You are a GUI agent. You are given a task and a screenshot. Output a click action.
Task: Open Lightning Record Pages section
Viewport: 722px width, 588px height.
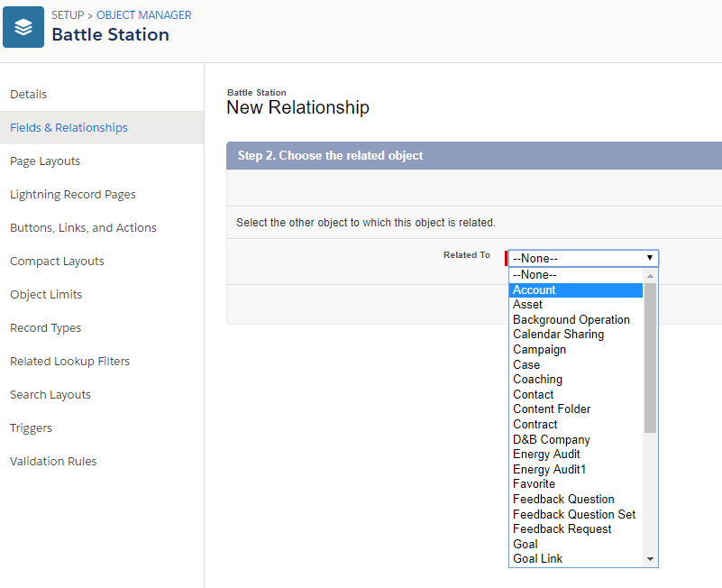pos(73,195)
